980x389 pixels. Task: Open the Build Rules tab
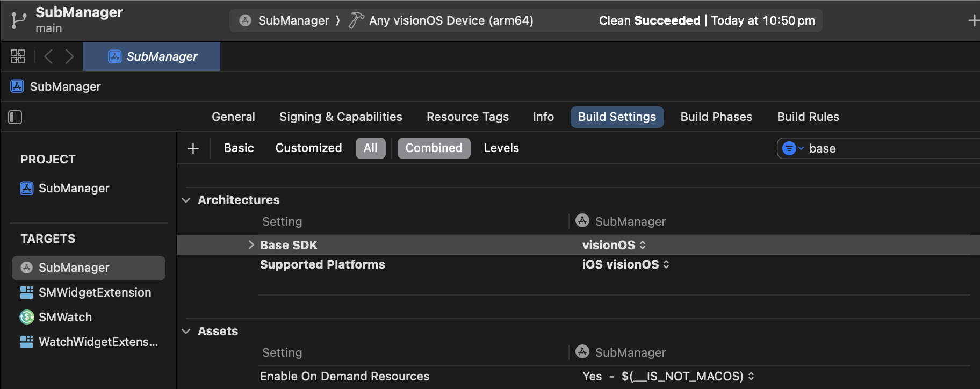point(808,117)
